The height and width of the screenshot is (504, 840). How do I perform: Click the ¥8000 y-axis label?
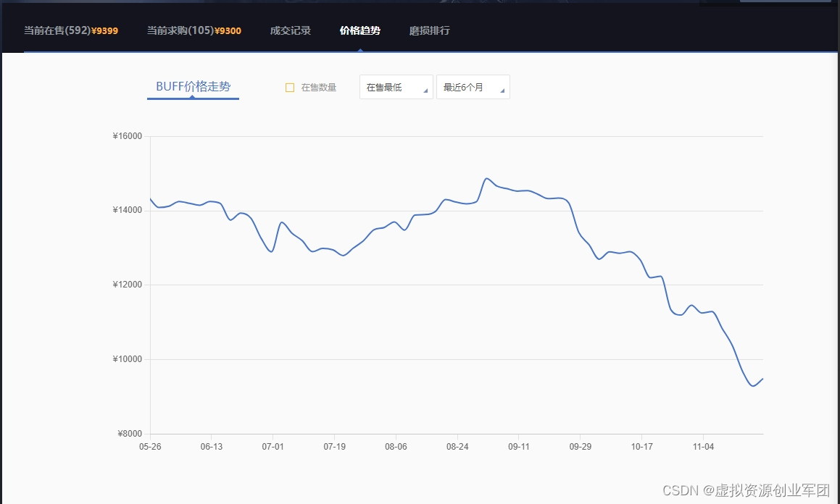click(x=130, y=433)
